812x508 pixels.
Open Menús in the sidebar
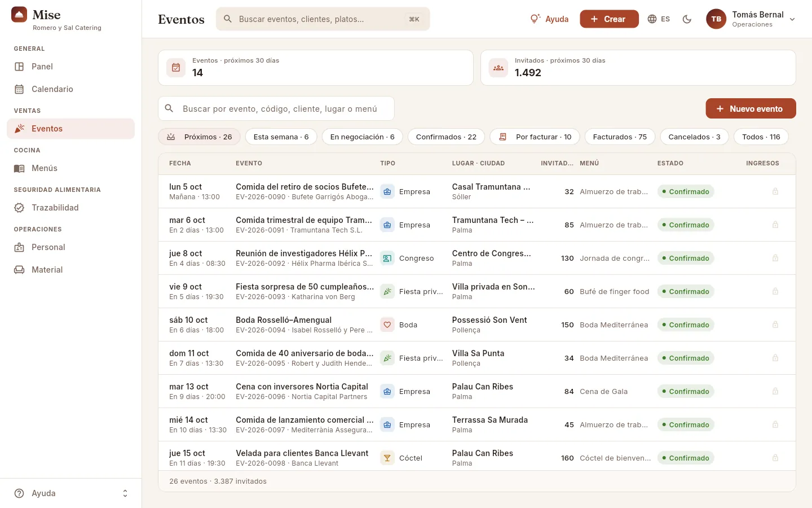[x=70, y=168]
